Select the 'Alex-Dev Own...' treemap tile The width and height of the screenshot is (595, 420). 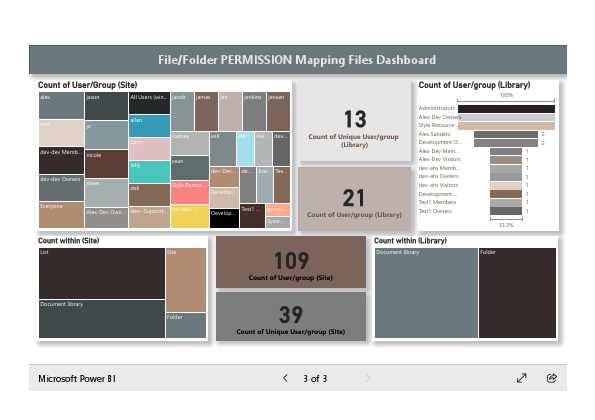pos(106,218)
